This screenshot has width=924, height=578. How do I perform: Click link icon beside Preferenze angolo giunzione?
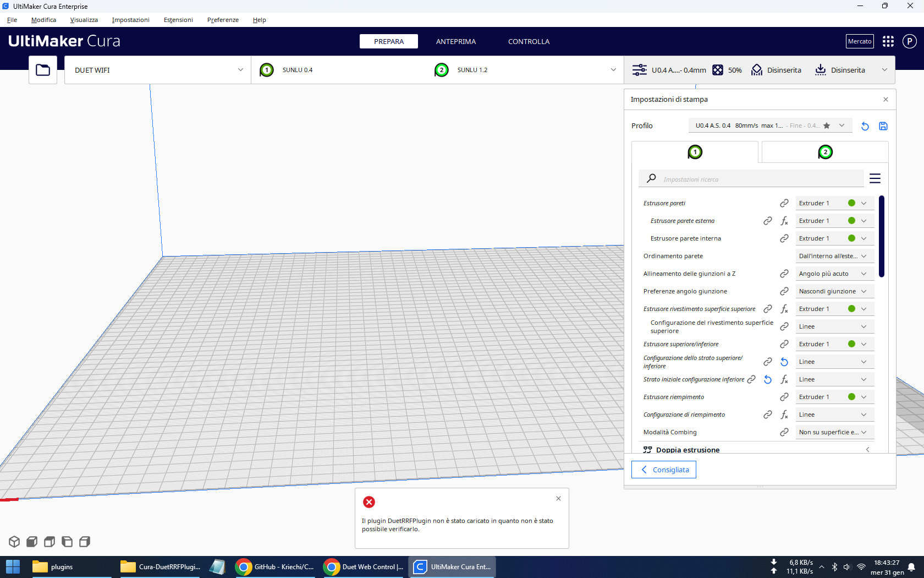(x=784, y=291)
